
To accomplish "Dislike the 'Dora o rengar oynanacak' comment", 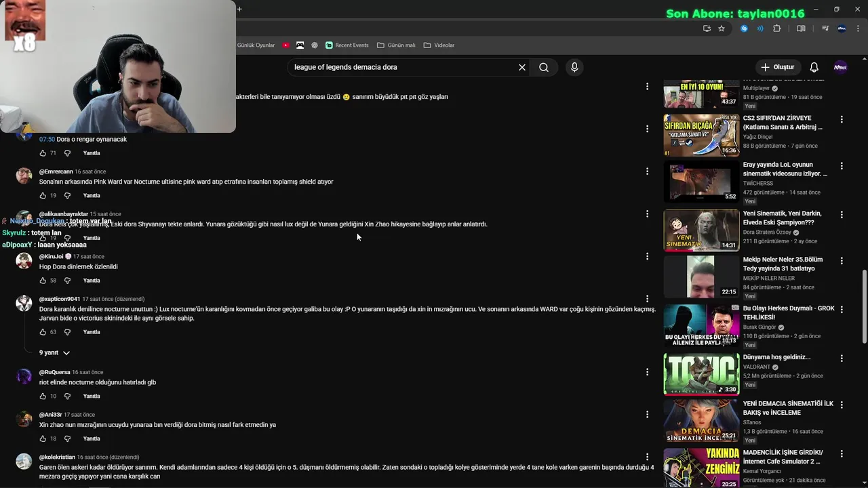I will pyautogui.click(x=67, y=153).
